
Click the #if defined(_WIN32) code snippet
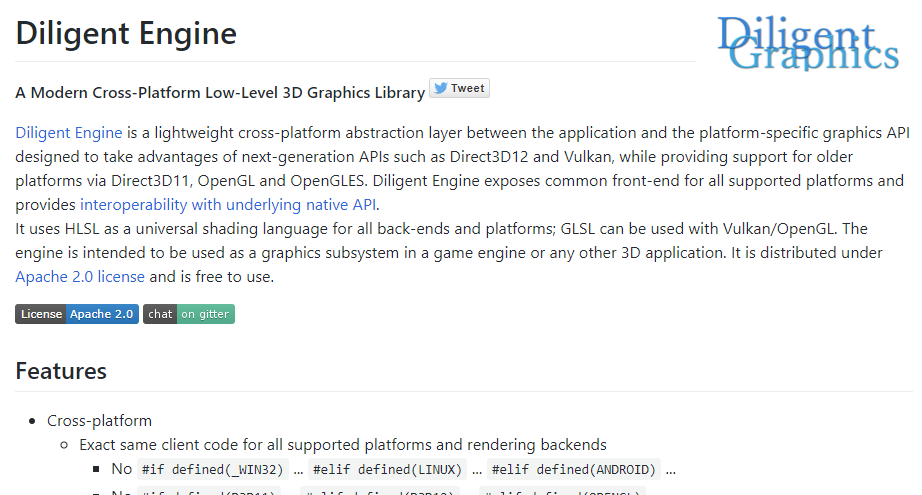coord(213,470)
